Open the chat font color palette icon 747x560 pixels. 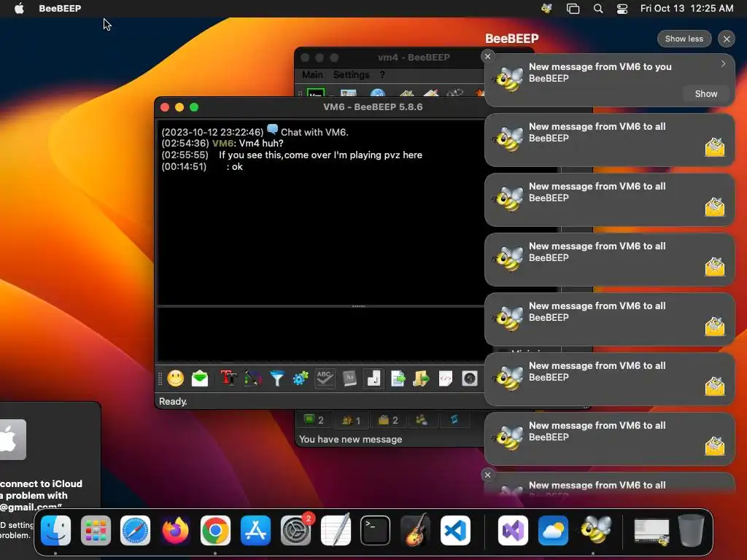point(253,378)
